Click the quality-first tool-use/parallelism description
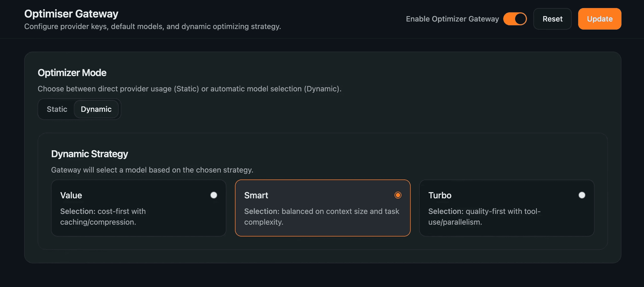Screen dimensions: 644x287 pyautogui.click(x=484, y=217)
